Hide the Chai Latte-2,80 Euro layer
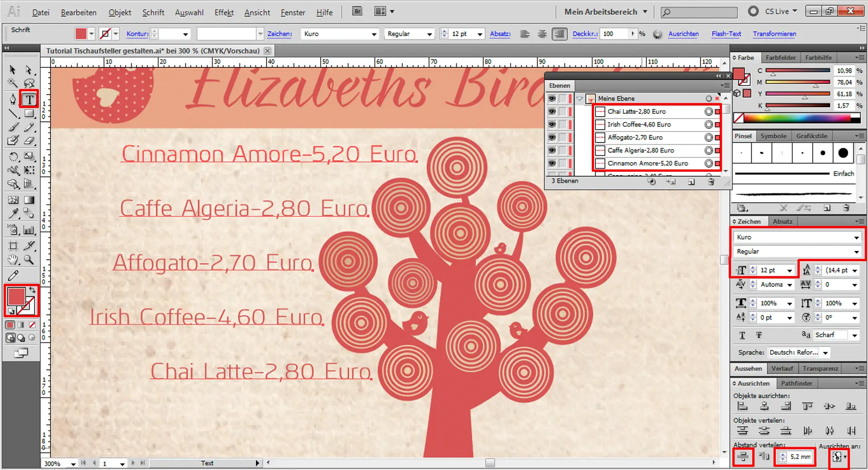The image size is (868, 470). [x=552, y=112]
